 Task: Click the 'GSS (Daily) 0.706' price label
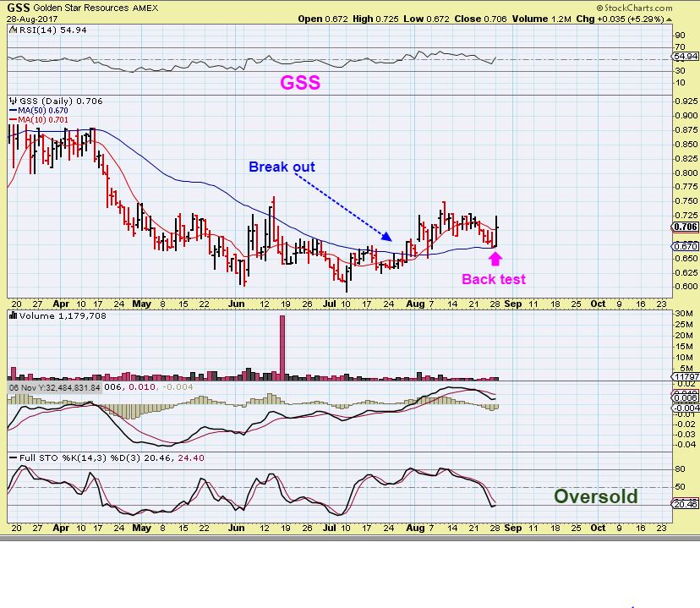(61, 101)
